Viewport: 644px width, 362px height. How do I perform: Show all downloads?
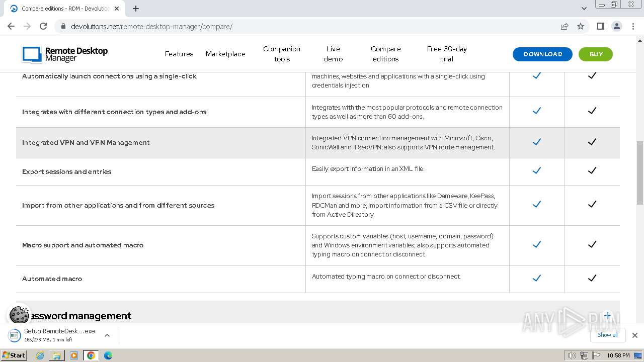tap(607, 335)
